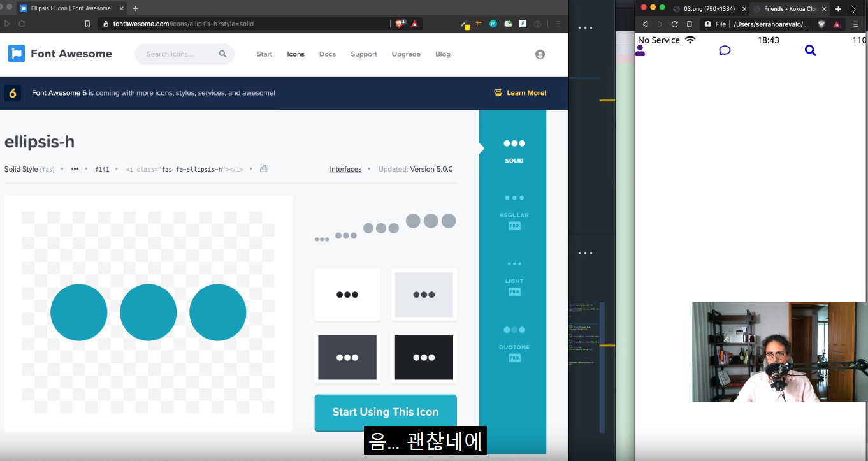Open Brave Shields icon in Font Awesome window
This screenshot has height=461, width=868.
(400, 24)
